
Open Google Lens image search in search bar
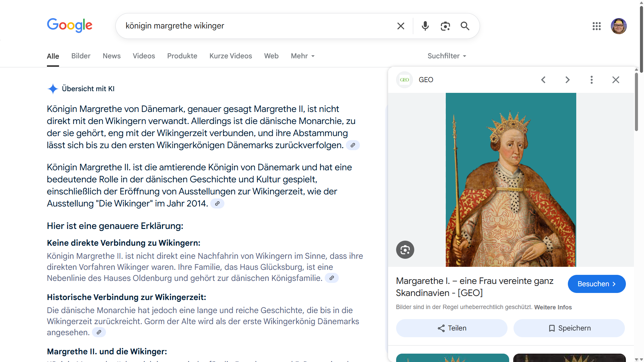pos(445,26)
